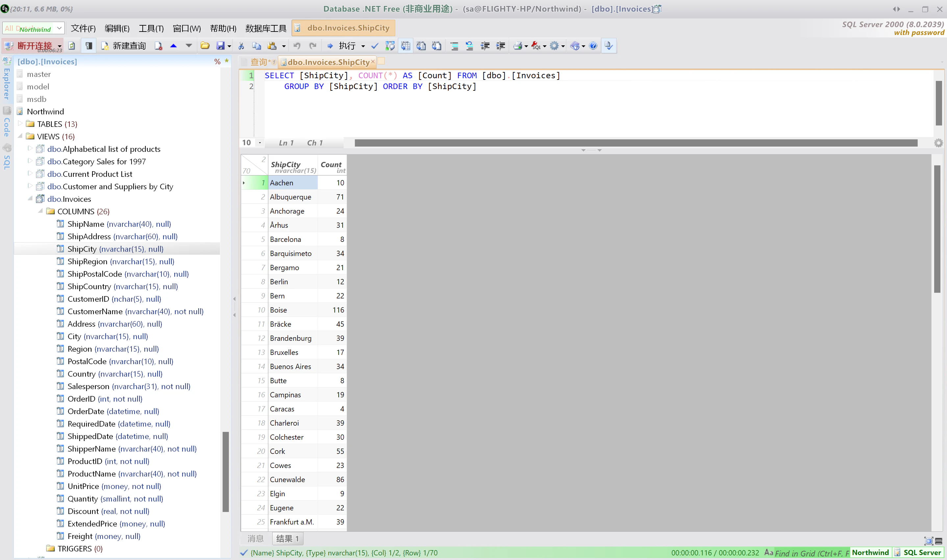Click the save disk icon in toolbar
The height and width of the screenshot is (560, 947).
click(220, 46)
